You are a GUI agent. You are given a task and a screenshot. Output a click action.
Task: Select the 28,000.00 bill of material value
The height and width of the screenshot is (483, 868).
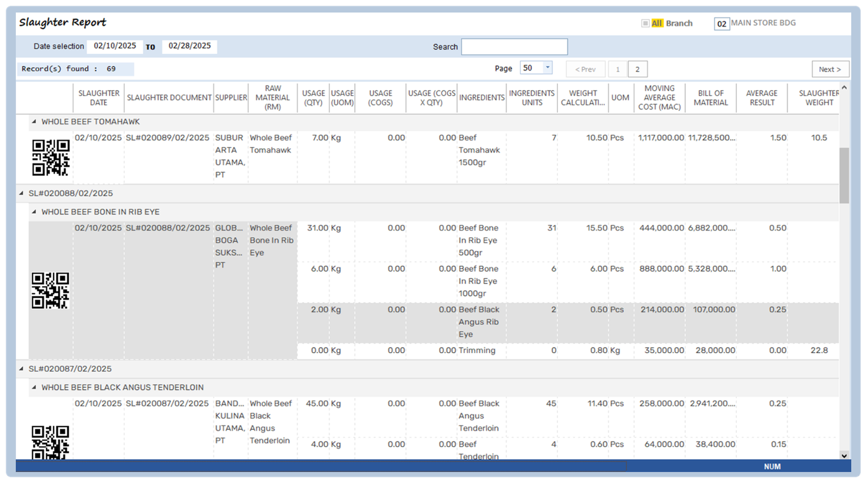715,351
